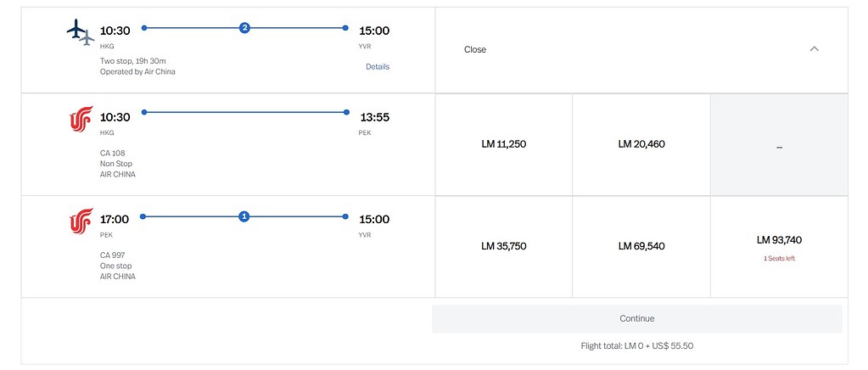This screenshot has height=370, width=868.
Task: Choose the LM 69,540 fare for CA 997
Action: coord(641,246)
